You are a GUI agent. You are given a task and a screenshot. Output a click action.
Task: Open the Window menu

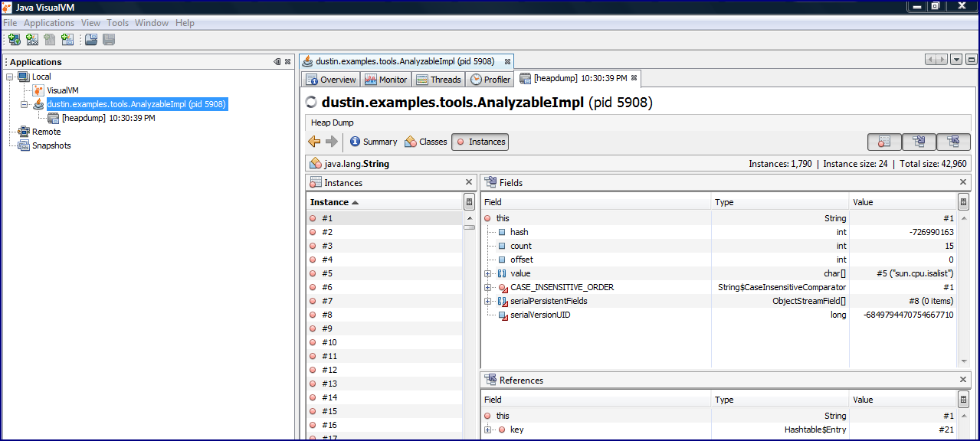click(152, 23)
